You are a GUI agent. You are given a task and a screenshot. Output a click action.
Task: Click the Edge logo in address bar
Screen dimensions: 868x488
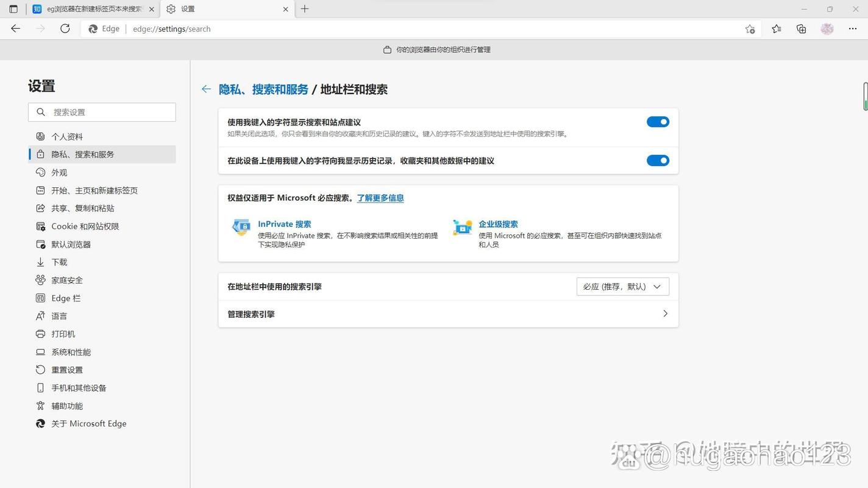tap(93, 29)
